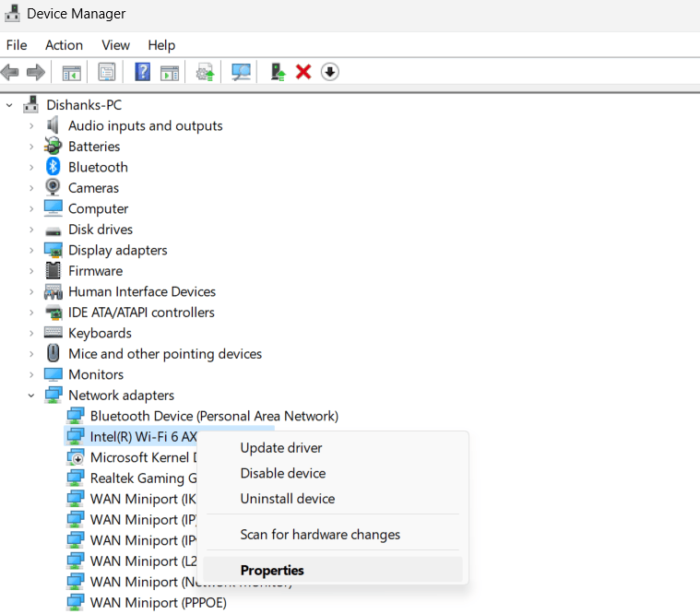
Task: Click the Bluetooth category icon
Action: [53, 167]
